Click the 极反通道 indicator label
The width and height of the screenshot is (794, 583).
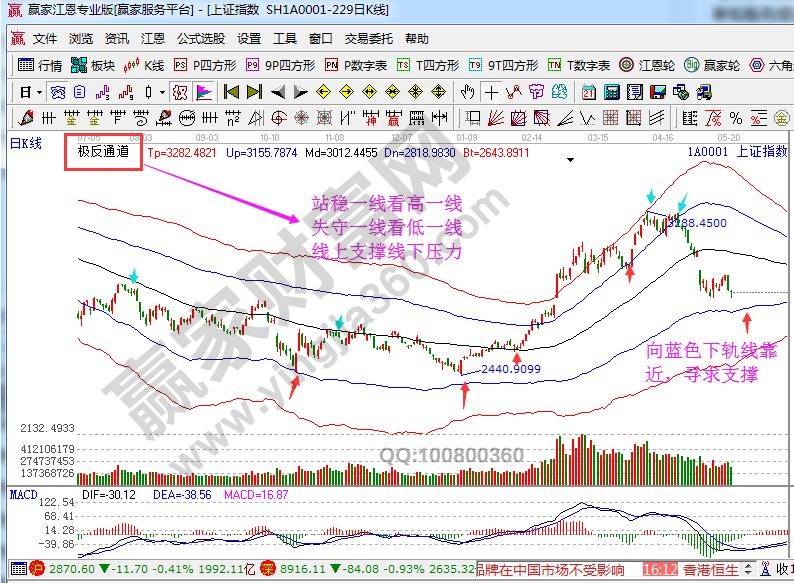pos(103,153)
